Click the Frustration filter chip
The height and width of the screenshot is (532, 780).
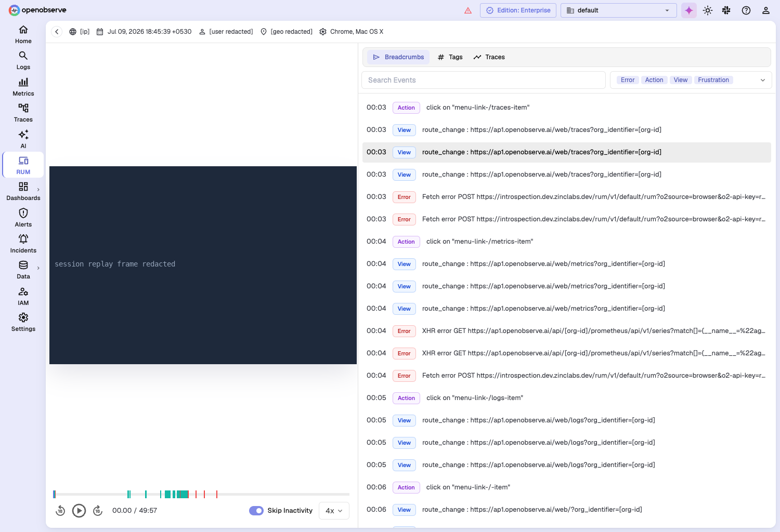pyautogui.click(x=713, y=80)
